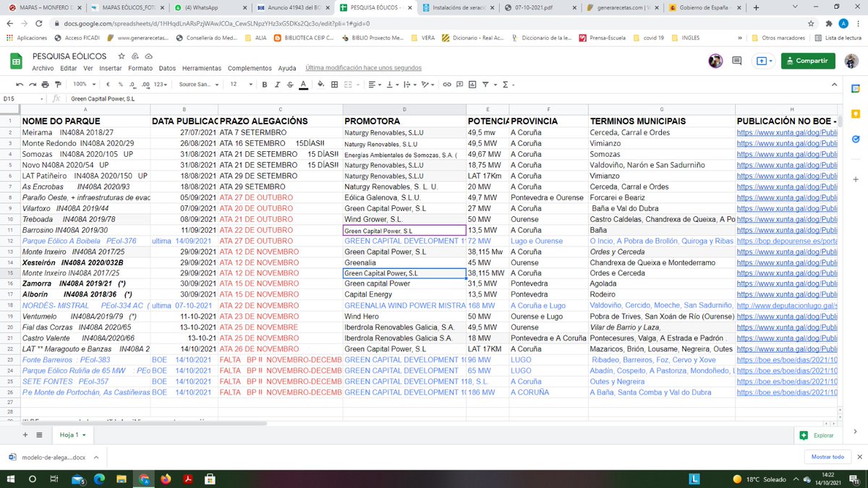Viewport: 868px width, 488px height.
Task: Open the Herramientas menu
Action: pos(202,68)
